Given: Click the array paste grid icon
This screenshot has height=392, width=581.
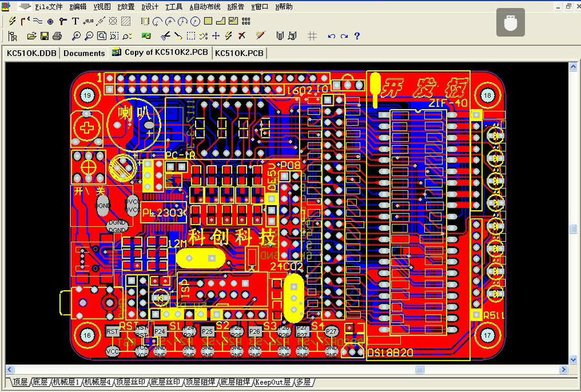Looking at the screenshot, I should pos(246,21).
